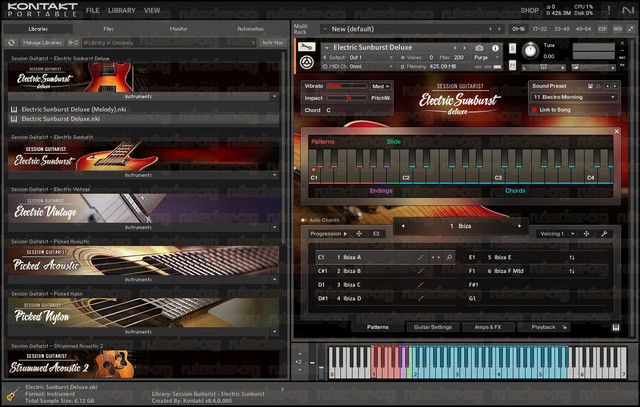Click the Manage Libraries button

42,42
